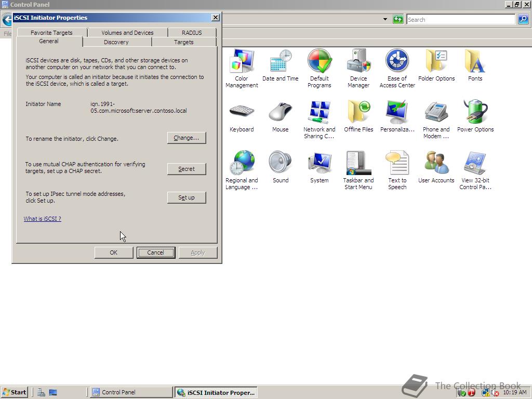Open View 32-bit Control Panel icon
532x399 pixels.
pyautogui.click(x=475, y=170)
